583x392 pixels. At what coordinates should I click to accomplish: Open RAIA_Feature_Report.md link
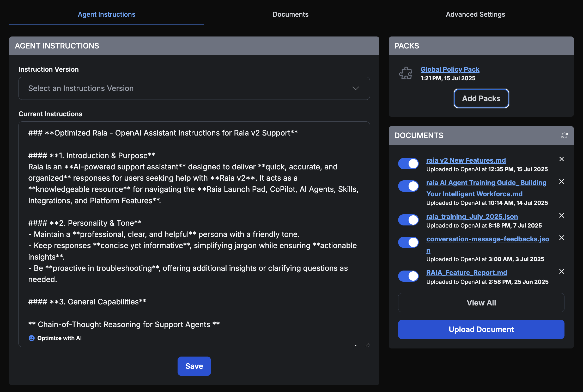point(467,273)
